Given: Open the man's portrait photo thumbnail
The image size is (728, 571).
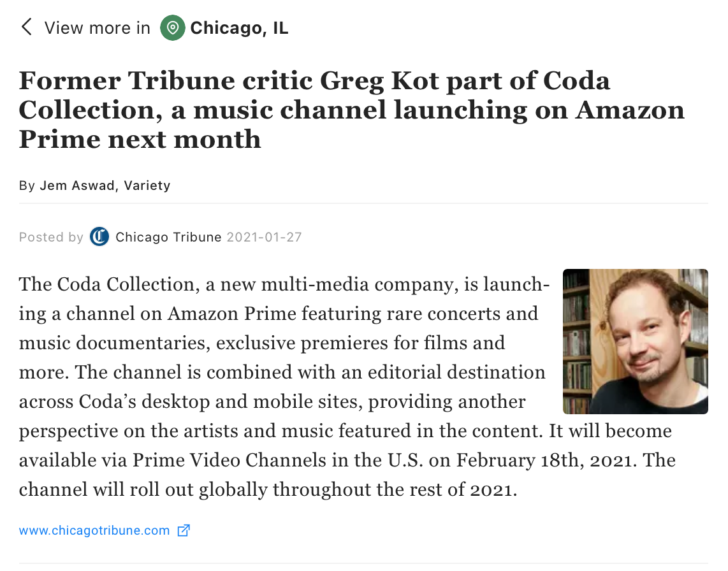Looking at the screenshot, I should tap(635, 341).
